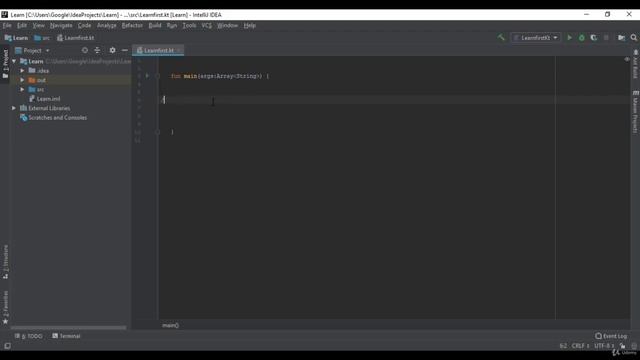Start debugging with the green bug icon
The height and width of the screenshot is (360, 640).
coord(582,38)
